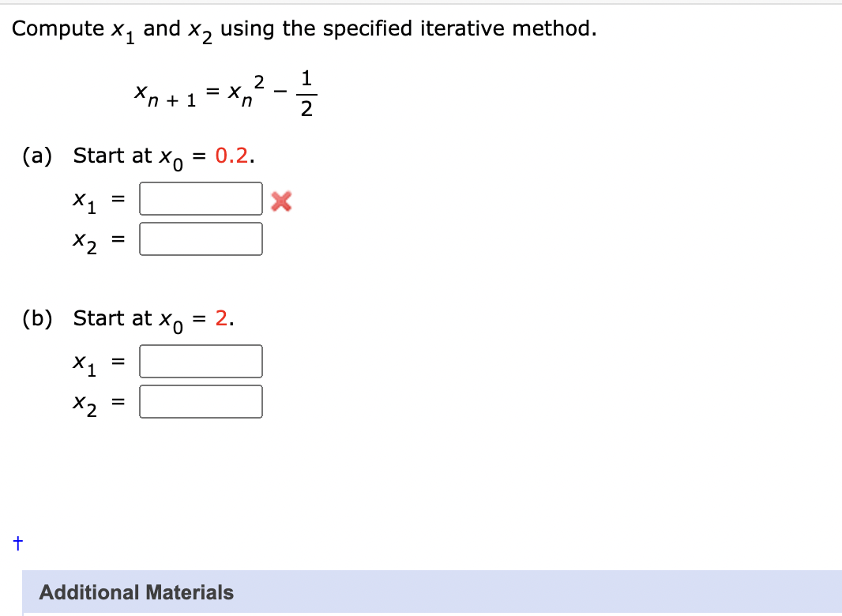The height and width of the screenshot is (616, 842).
Task: Click the blue dagger footnote symbol
Action: click(x=17, y=543)
